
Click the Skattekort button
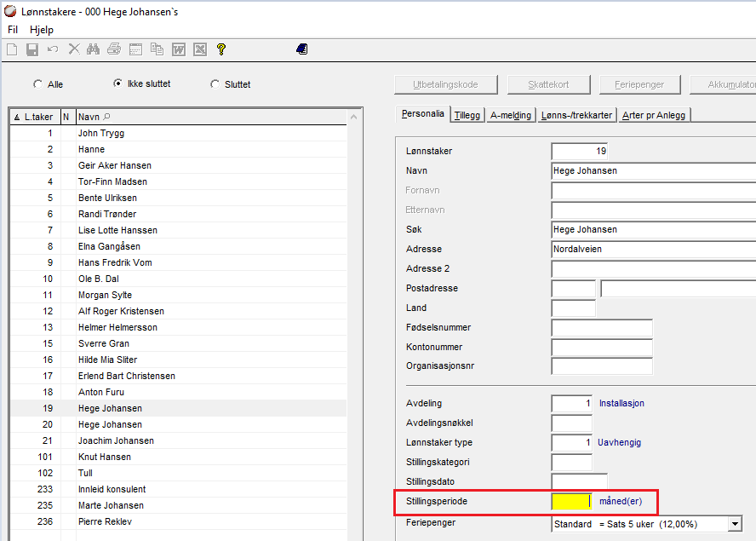pos(549,84)
